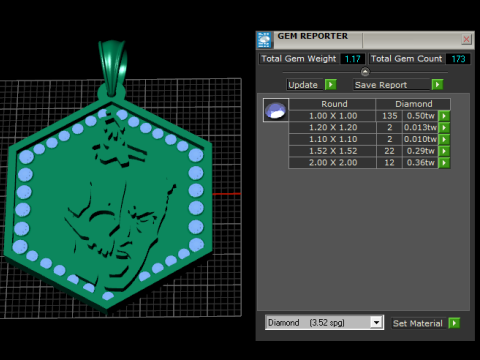Select the 2.00 X 2.00 size cell
The image size is (480, 360).
[333, 163]
